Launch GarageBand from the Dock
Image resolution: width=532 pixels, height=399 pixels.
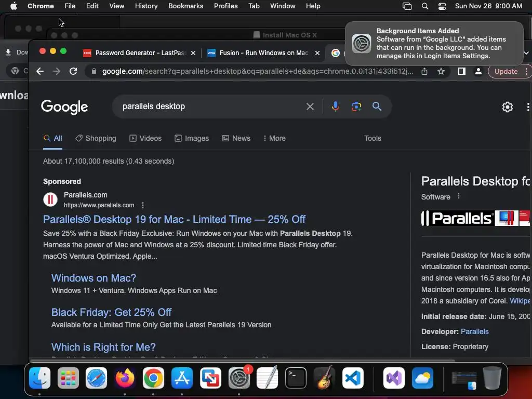[x=324, y=378]
